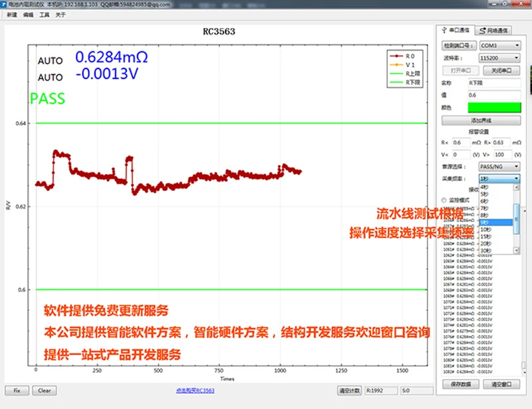Click the 保存数据 button

point(461,384)
